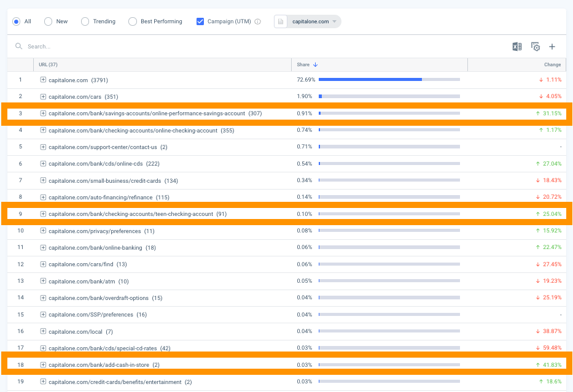Uncheck Campaign (UTM) checkbox

200,21
